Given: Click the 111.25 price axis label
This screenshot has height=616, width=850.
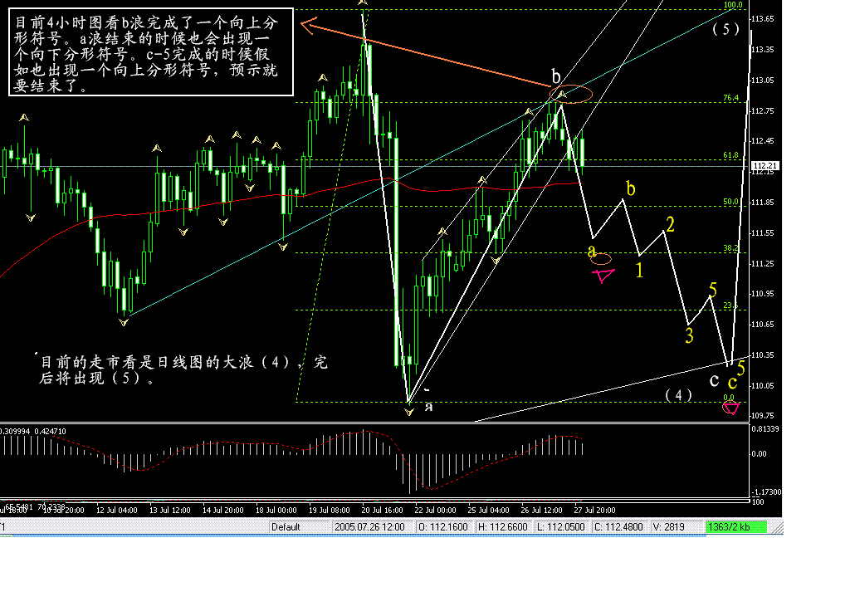Looking at the screenshot, I should (x=762, y=263).
